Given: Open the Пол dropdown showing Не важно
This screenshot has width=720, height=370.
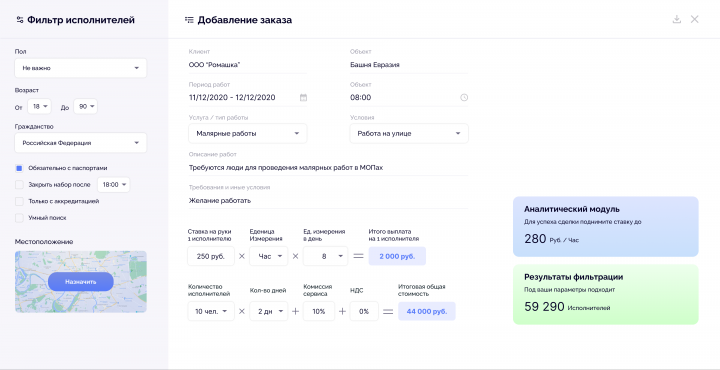Looking at the screenshot, I should coord(81,68).
